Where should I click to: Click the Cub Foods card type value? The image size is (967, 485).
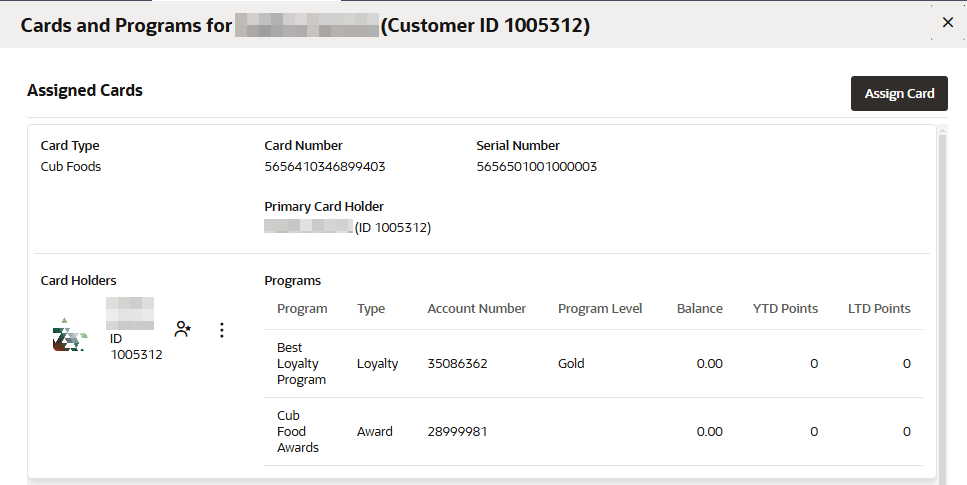tap(71, 167)
